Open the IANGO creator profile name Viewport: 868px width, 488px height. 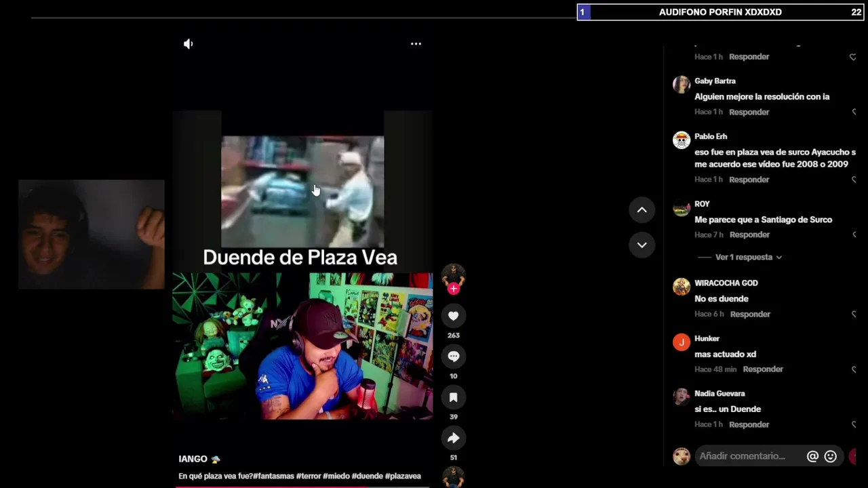(x=193, y=460)
